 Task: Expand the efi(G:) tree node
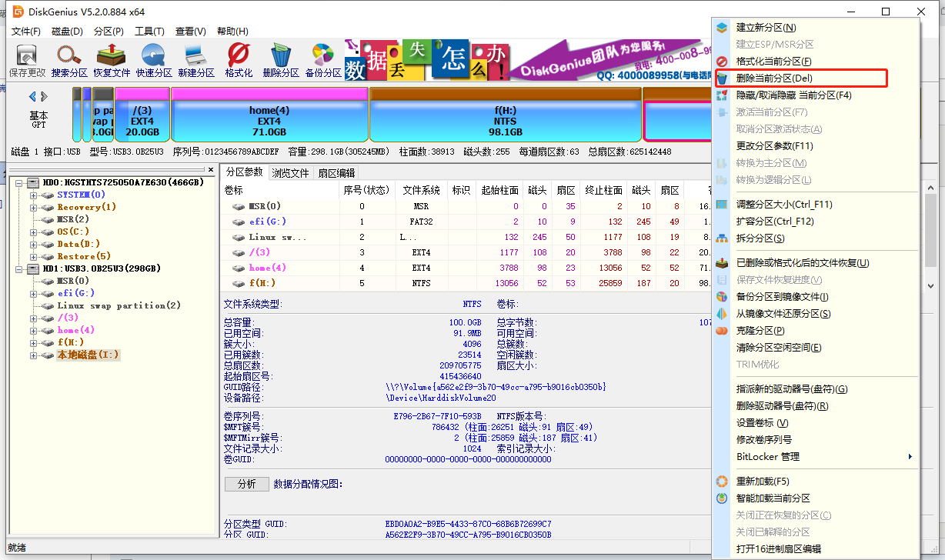(x=34, y=294)
